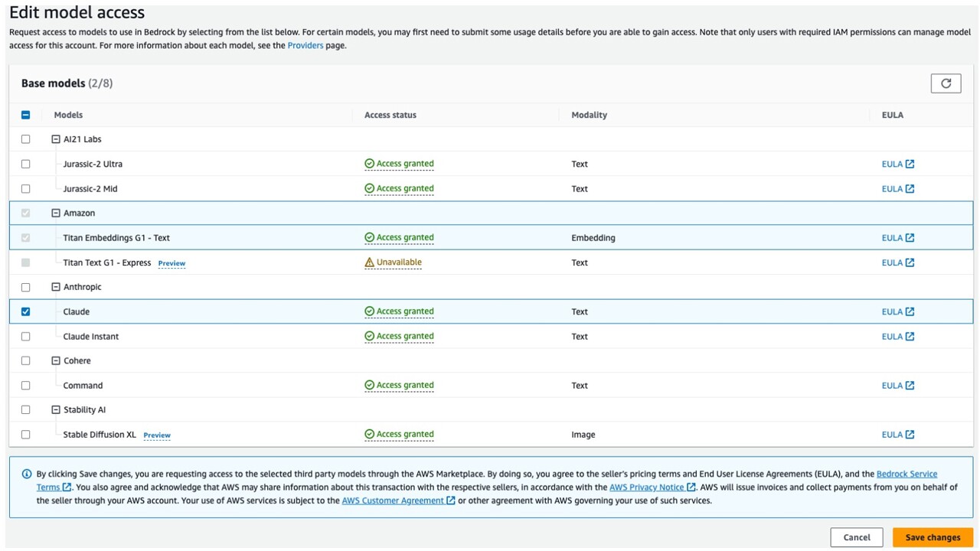The height and width of the screenshot is (551, 980).
Task: Open the EULA external link icon for Titan Embeddings
Action: click(910, 238)
